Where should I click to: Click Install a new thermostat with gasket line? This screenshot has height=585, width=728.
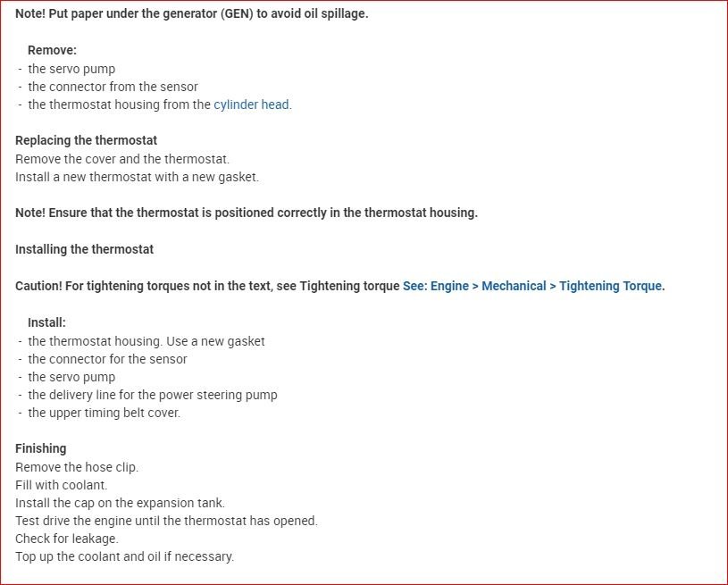point(137,177)
